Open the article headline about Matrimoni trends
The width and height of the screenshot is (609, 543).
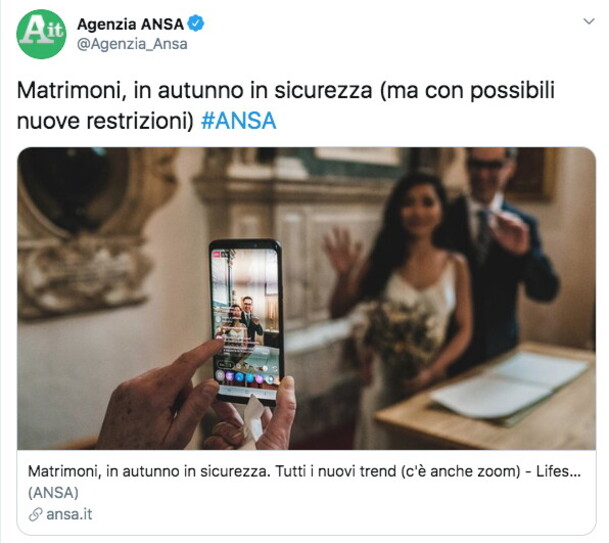pos(304,471)
